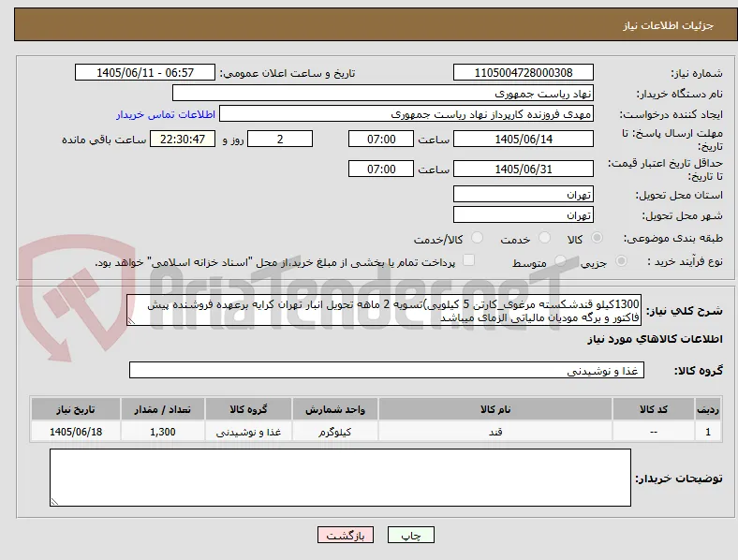Viewport: 738px width, 560px height.
Task: Click the response deadline date 1405/06/14
Action: point(524,139)
